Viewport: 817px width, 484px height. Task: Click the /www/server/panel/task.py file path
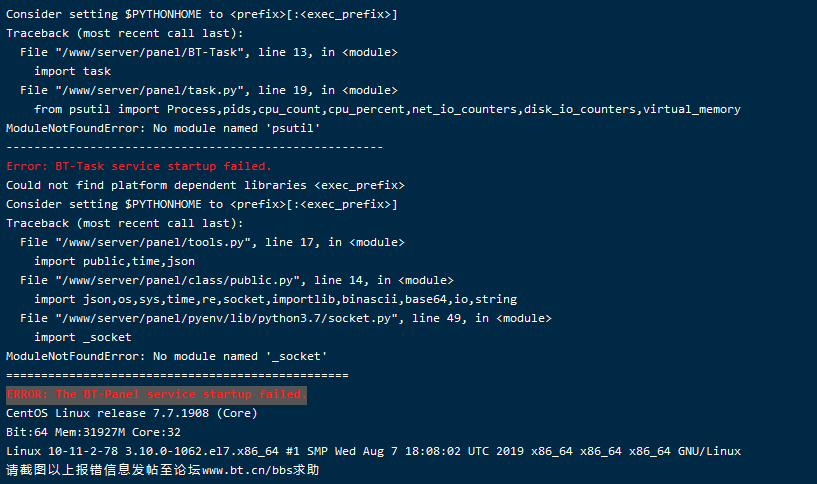[150, 90]
